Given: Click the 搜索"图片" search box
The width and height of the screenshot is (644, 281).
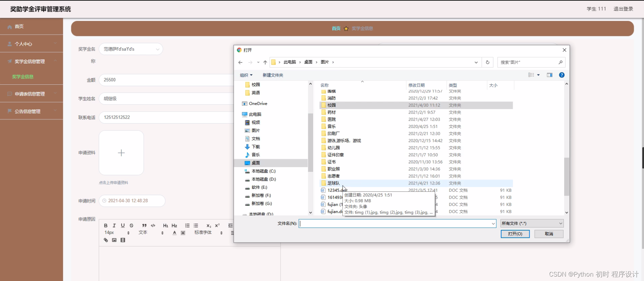Looking at the screenshot, I should (531, 62).
